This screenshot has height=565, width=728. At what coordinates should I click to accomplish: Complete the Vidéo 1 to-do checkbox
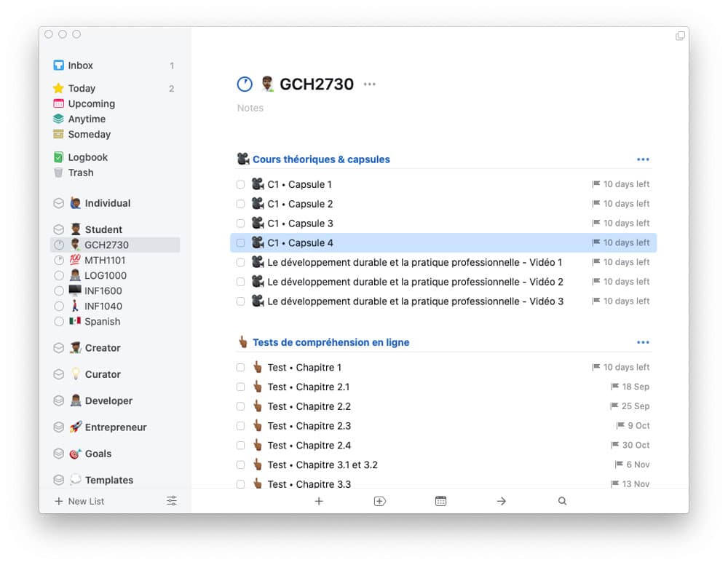240,262
